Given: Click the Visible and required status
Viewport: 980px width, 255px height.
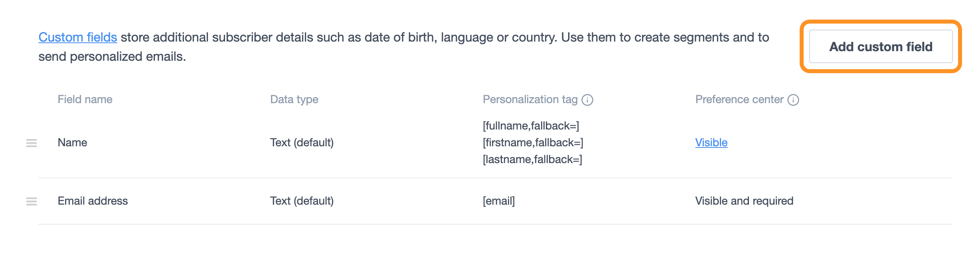Looking at the screenshot, I should [744, 201].
